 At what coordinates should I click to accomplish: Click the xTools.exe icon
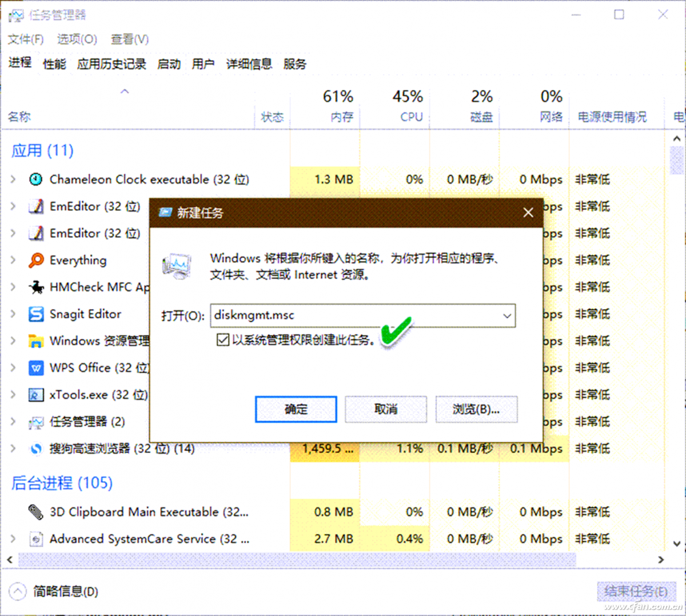[x=36, y=395]
